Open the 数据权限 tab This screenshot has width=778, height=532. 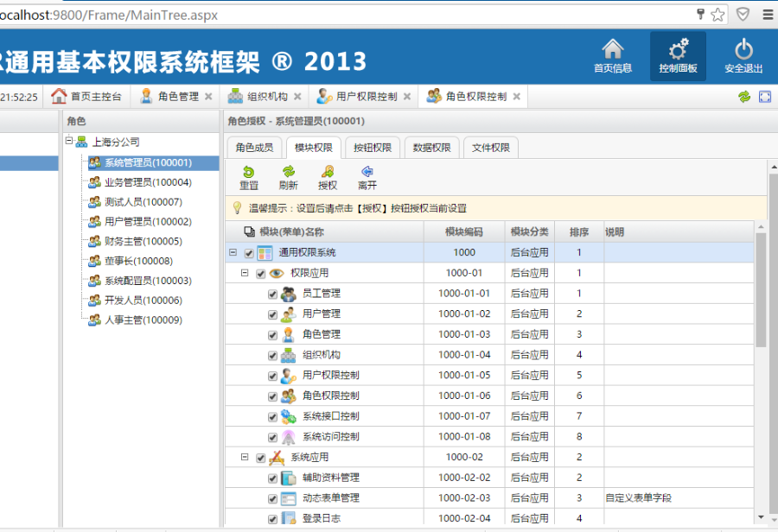(x=431, y=148)
